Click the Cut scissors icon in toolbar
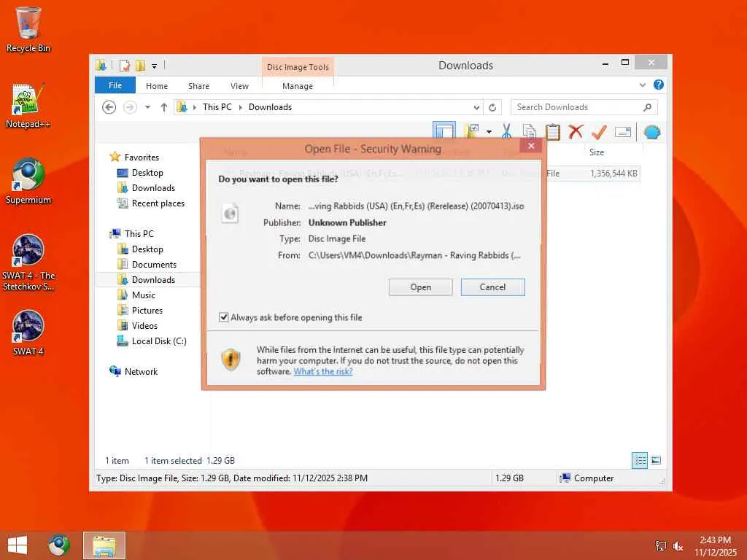The image size is (747, 560). [x=506, y=131]
